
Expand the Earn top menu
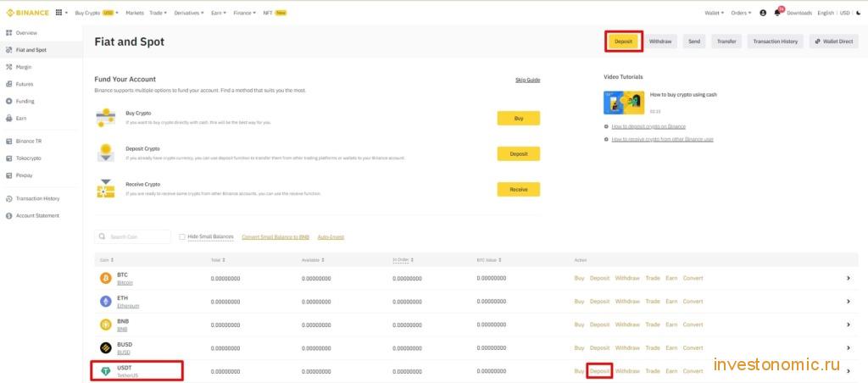[x=219, y=13]
